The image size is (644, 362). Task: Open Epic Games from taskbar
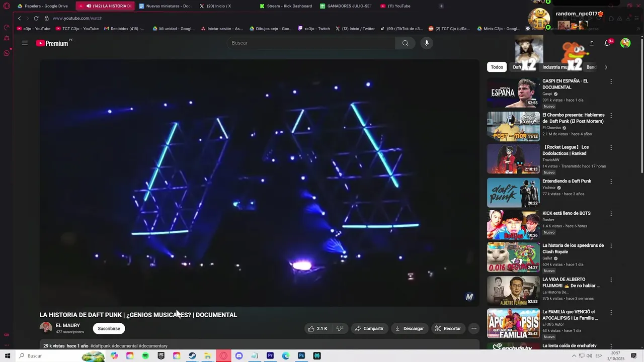tap(161, 356)
